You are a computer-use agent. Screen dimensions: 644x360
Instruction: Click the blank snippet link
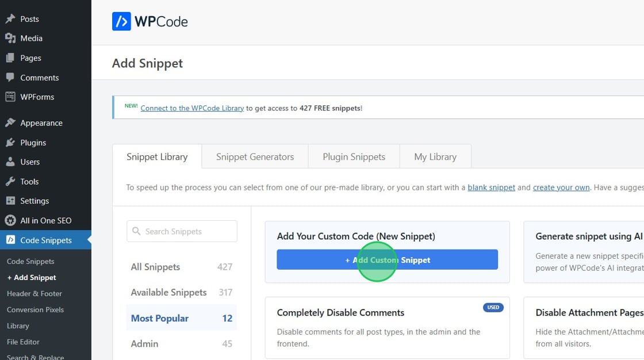(491, 187)
